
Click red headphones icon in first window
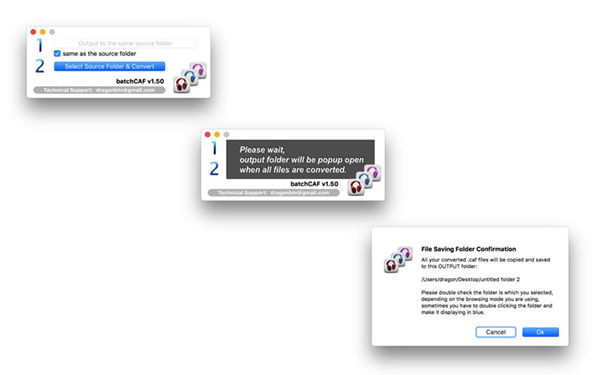point(181,85)
